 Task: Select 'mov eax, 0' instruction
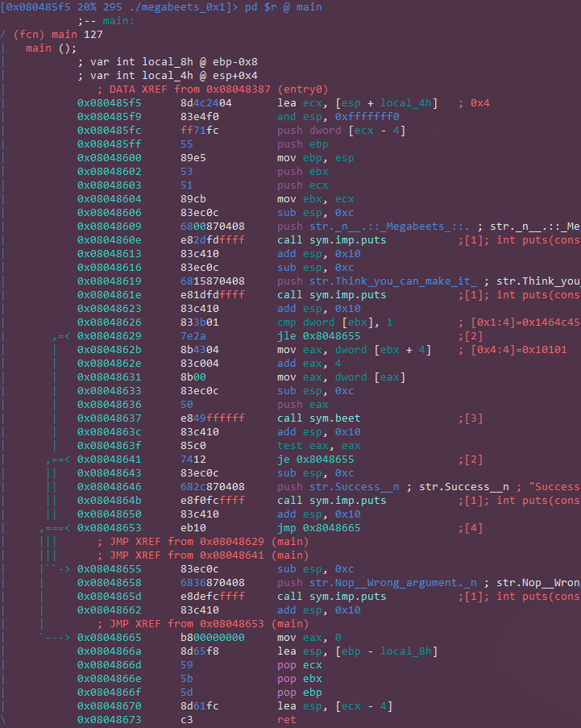(309, 638)
